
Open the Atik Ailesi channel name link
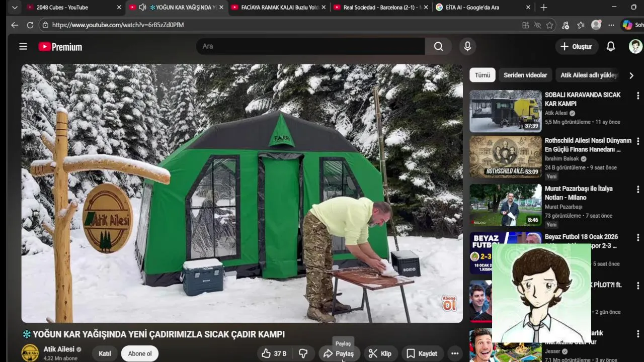(59, 349)
